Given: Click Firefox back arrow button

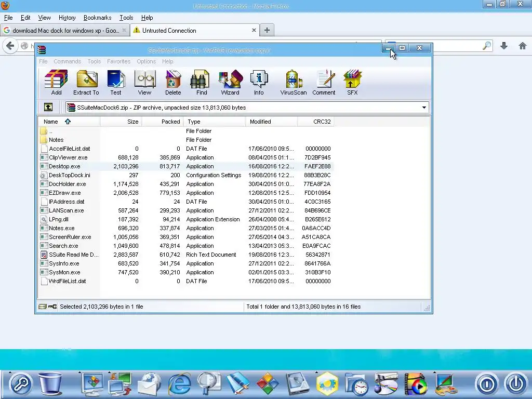Looking at the screenshot, I should tap(10, 46).
